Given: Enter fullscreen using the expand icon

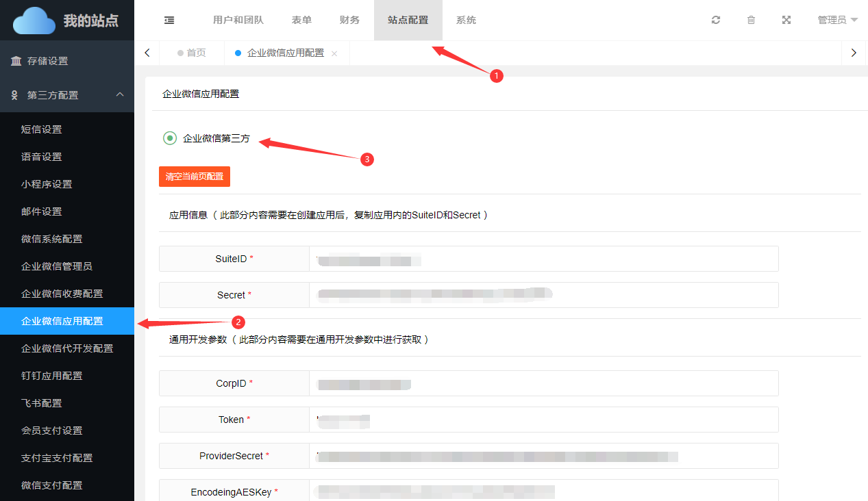Looking at the screenshot, I should click(x=786, y=21).
